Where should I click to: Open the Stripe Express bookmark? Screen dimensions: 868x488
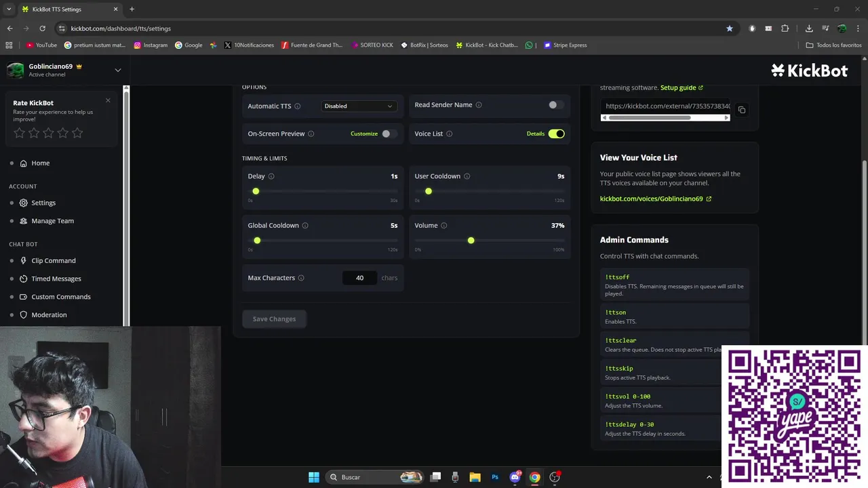(566, 45)
